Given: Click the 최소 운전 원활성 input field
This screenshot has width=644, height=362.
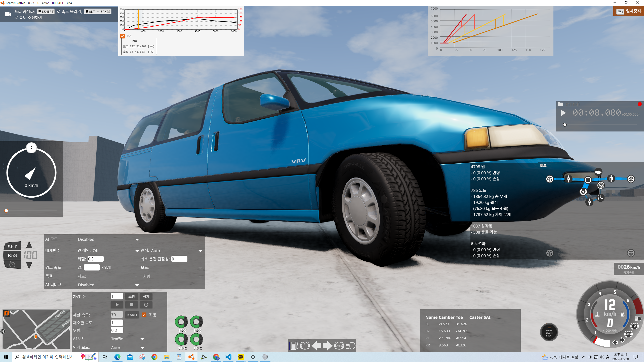Looking at the screenshot, I should point(179,259).
